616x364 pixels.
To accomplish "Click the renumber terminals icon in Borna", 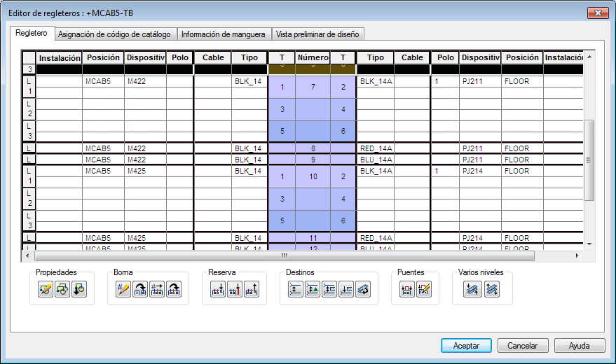I will (x=157, y=290).
